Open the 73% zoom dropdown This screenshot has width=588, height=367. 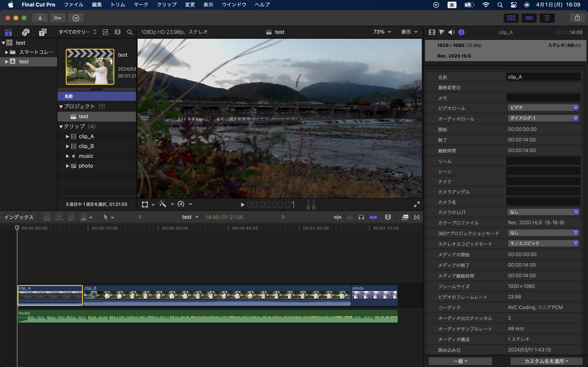click(x=382, y=32)
